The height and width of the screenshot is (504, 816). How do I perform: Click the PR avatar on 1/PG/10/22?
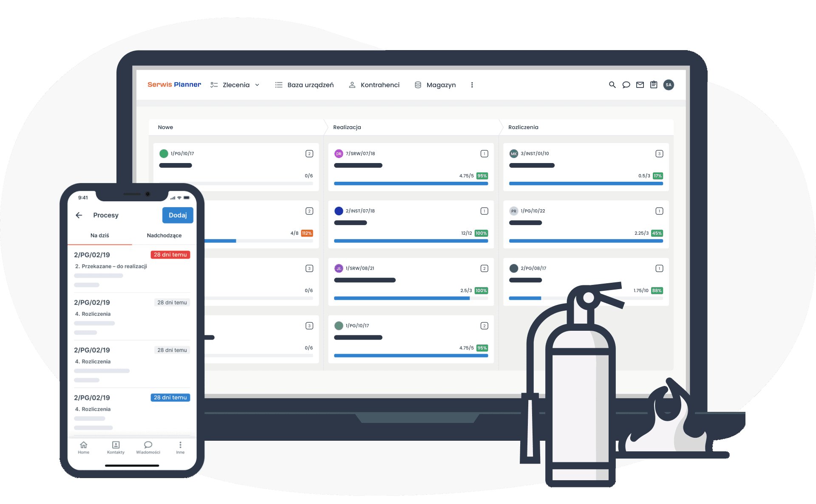[514, 211]
